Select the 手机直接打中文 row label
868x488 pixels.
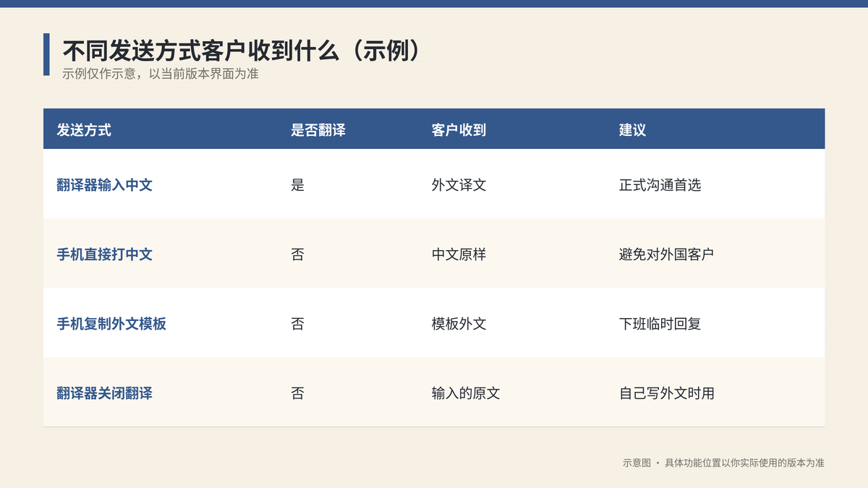coord(105,254)
